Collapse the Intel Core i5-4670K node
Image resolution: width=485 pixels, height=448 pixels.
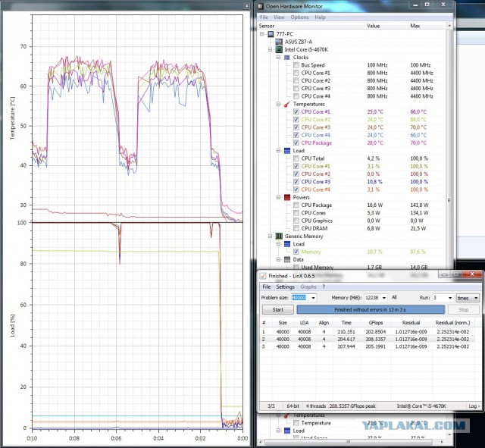(270, 49)
